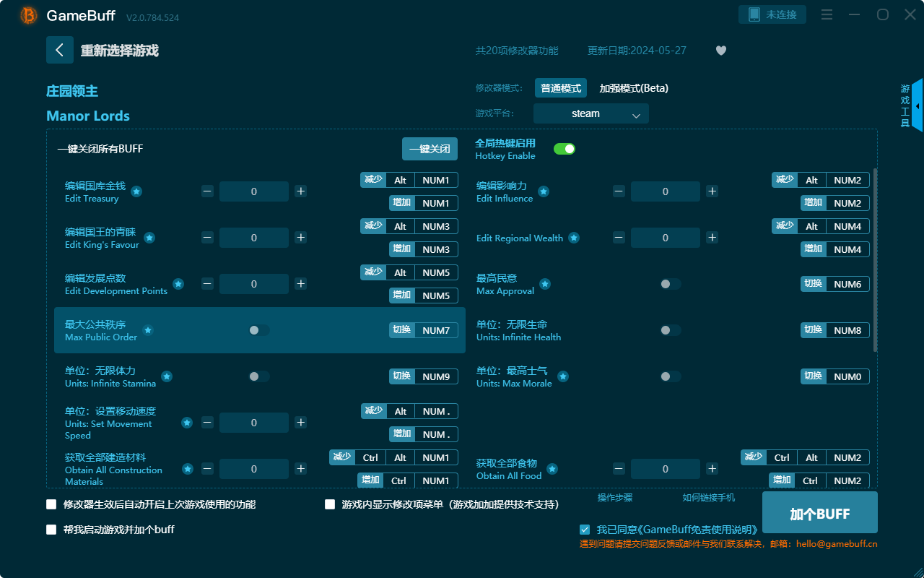Viewport: 924px width, 578px height.
Task: Turn on Units: Infinite Health
Action: [x=671, y=330]
